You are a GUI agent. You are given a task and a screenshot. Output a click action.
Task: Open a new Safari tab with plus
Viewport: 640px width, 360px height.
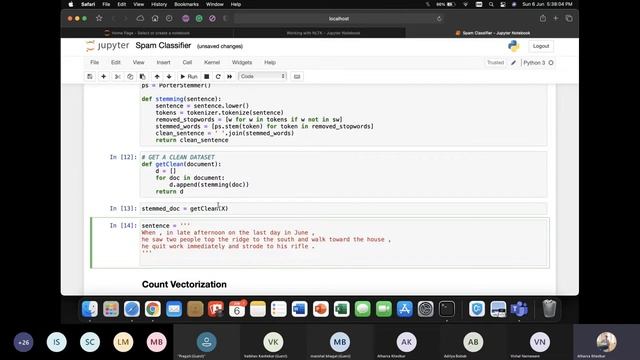[x=556, y=18]
